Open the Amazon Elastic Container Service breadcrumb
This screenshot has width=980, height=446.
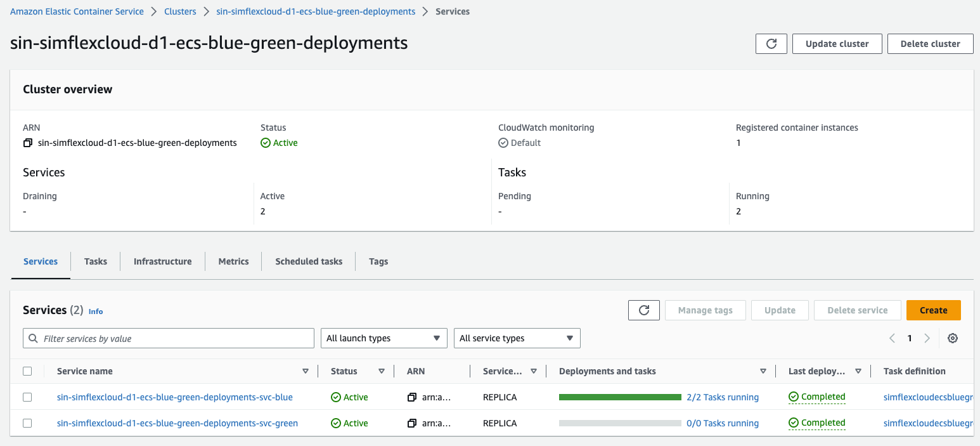[77, 11]
